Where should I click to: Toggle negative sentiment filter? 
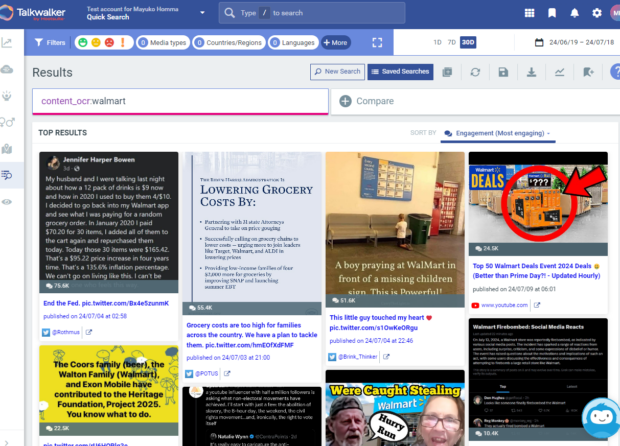coord(109,42)
